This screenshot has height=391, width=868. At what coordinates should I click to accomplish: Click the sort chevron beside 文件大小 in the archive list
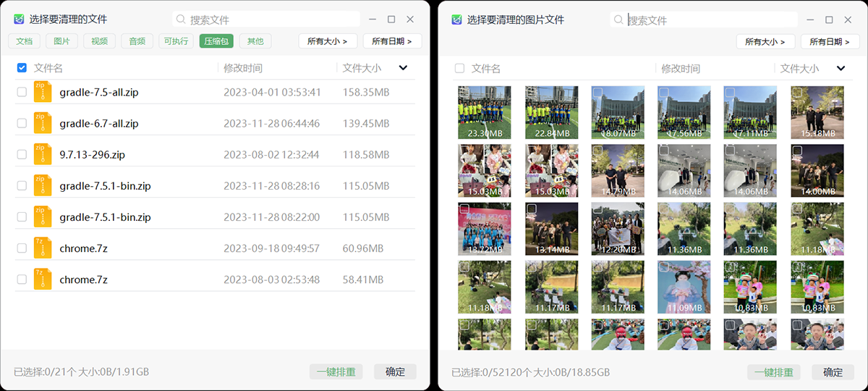pos(403,68)
